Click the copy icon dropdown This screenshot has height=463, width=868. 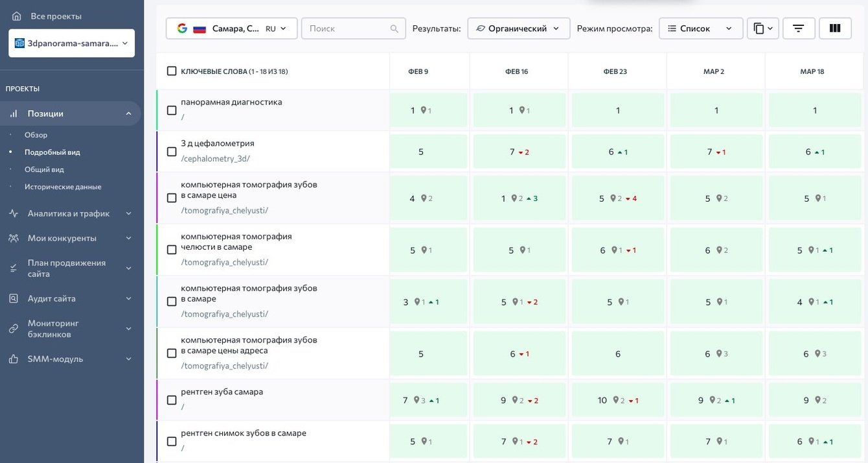(x=763, y=29)
